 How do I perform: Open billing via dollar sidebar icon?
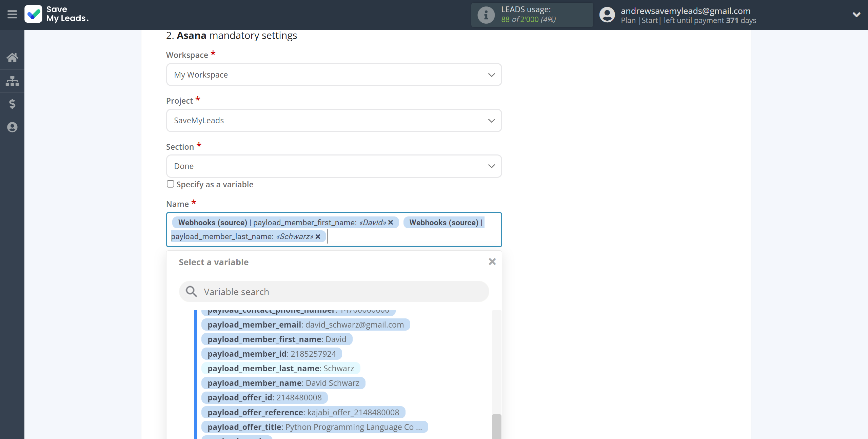click(12, 104)
